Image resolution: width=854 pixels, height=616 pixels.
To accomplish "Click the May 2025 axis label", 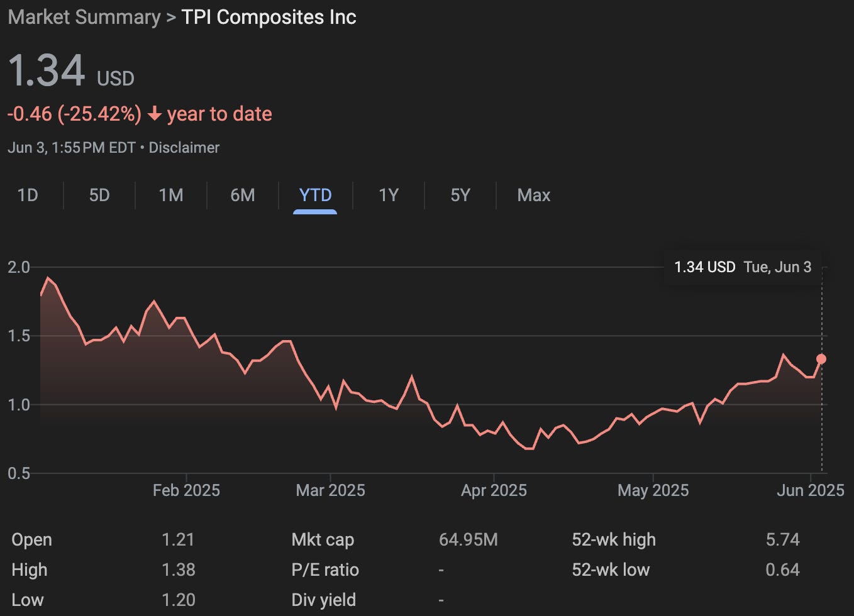I will [653, 490].
